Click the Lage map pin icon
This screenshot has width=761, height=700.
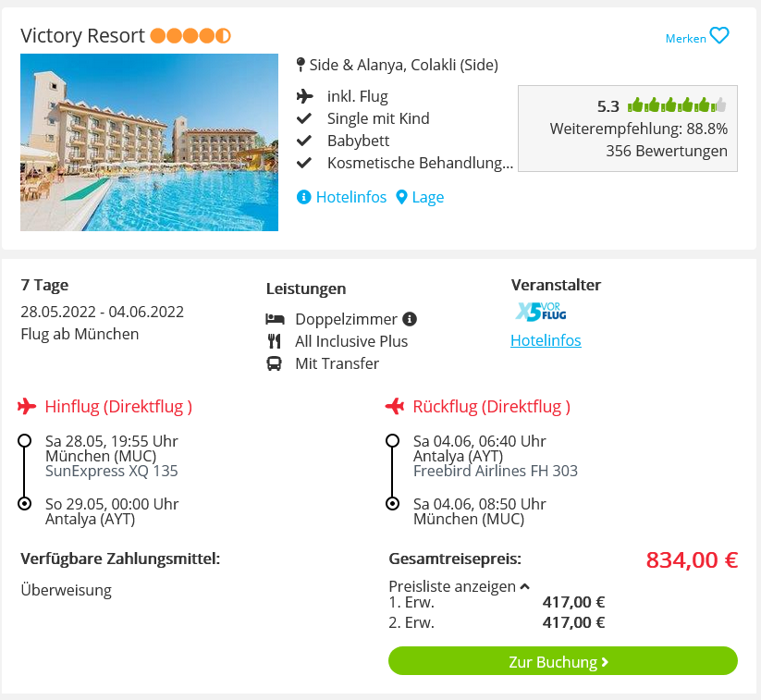point(401,197)
